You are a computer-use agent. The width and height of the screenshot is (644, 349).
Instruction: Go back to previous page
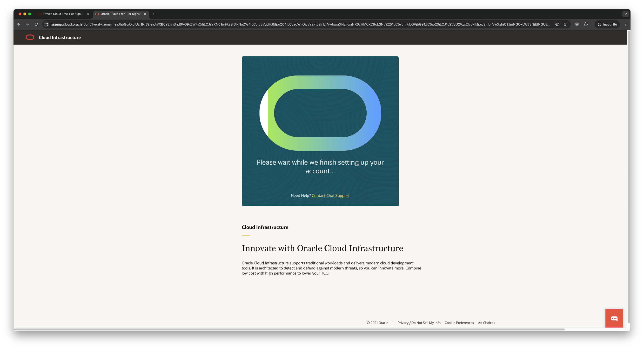coord(19,24)
